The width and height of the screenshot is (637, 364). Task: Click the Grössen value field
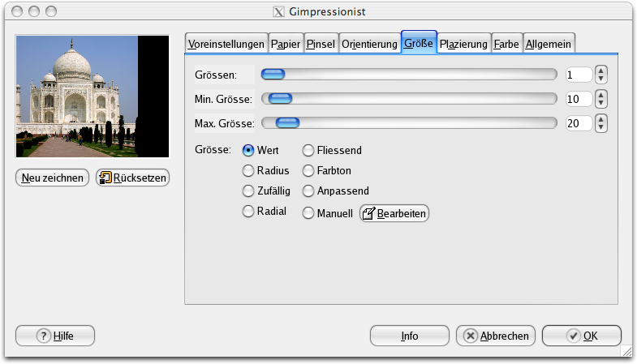579,75
